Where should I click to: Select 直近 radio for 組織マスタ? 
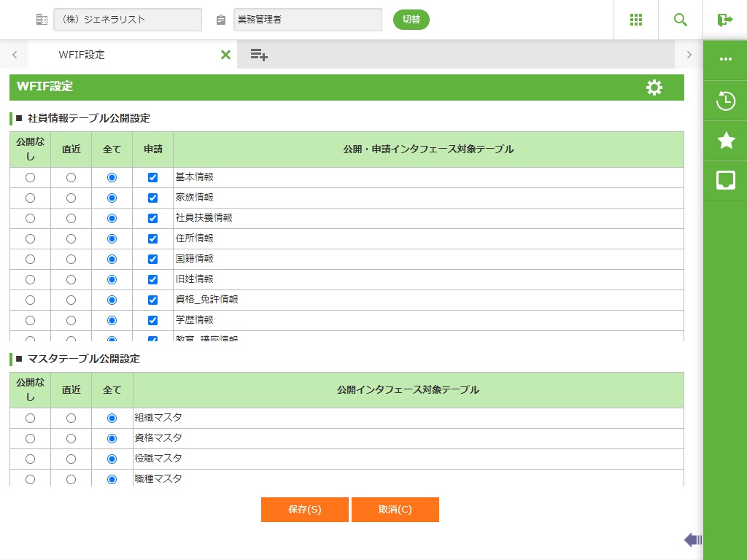click(x=71, y=418)
